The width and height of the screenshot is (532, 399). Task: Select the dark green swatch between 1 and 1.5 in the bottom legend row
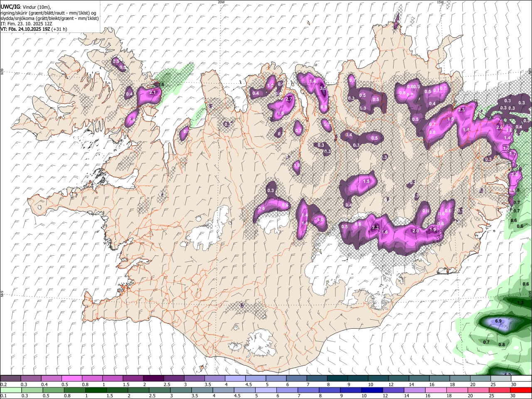[96, 390]
